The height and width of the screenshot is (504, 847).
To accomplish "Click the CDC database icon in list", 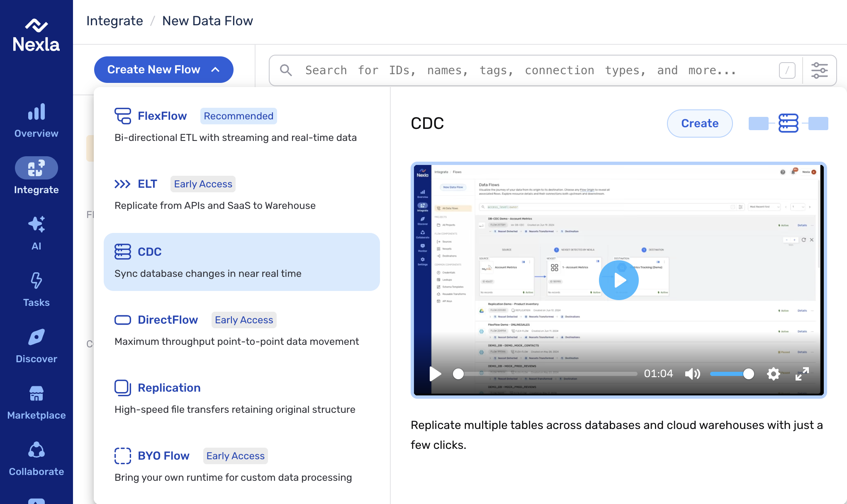I will pos(123,252).
